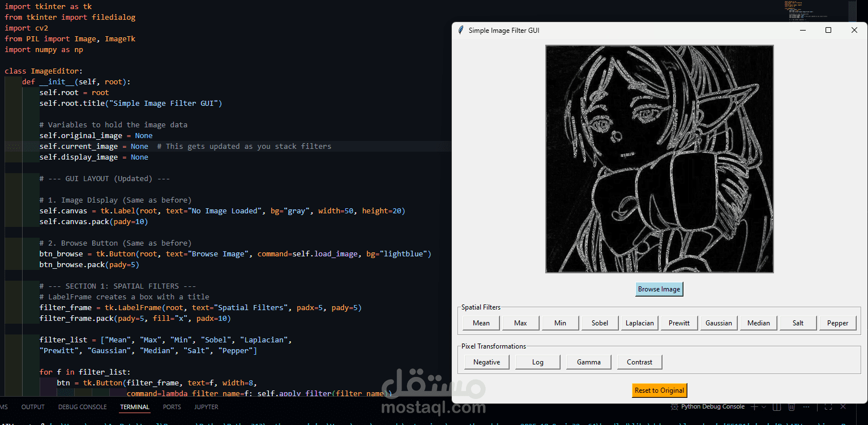
Task: Open the JUPYTER panel tab
Action: point(206,407)
